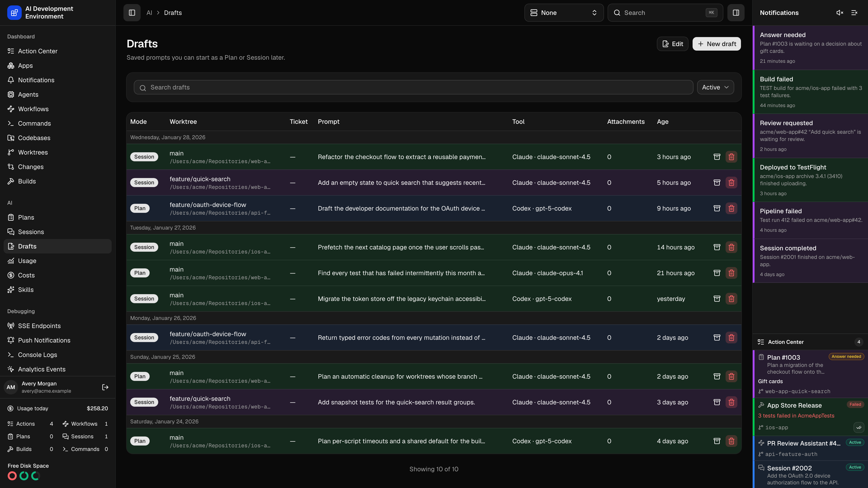Open the Plan #1003 action item
The height and width of the screenshot is (488, 868).
click(810, 374)
